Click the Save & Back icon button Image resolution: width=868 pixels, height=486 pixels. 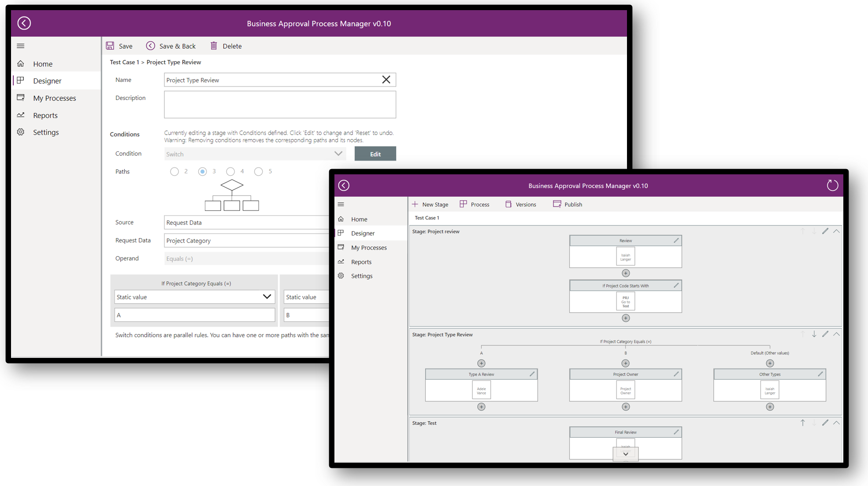click(151, 46)
